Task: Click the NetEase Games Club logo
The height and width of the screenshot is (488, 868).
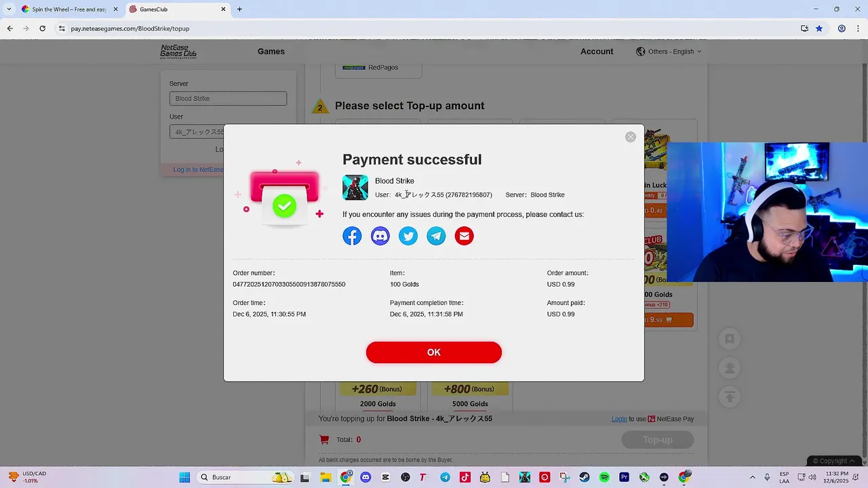Action: [x=178, y=52]
